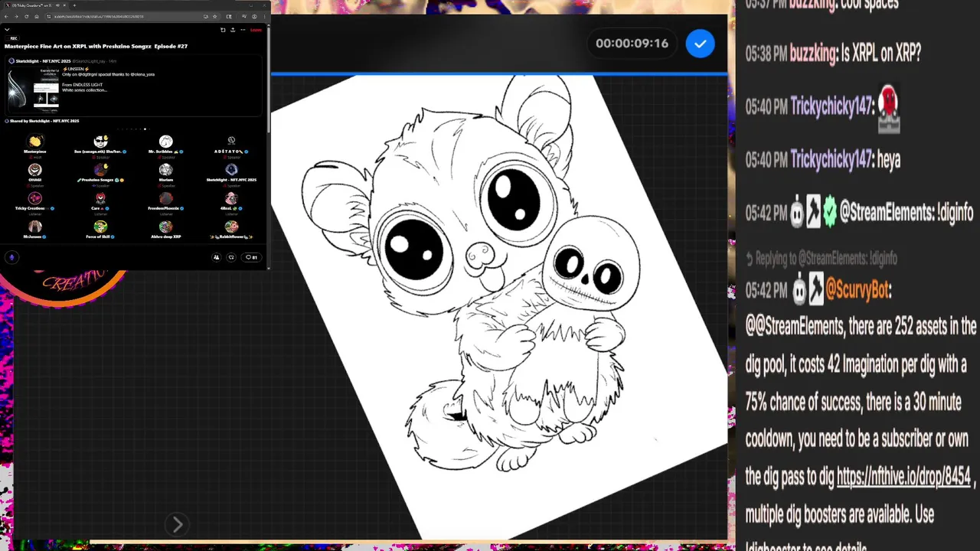Open the nfthive.io/drop/8454 link in chat
Image resolution: width=980 pixels, height=551 pixels.
click(903, 477)
